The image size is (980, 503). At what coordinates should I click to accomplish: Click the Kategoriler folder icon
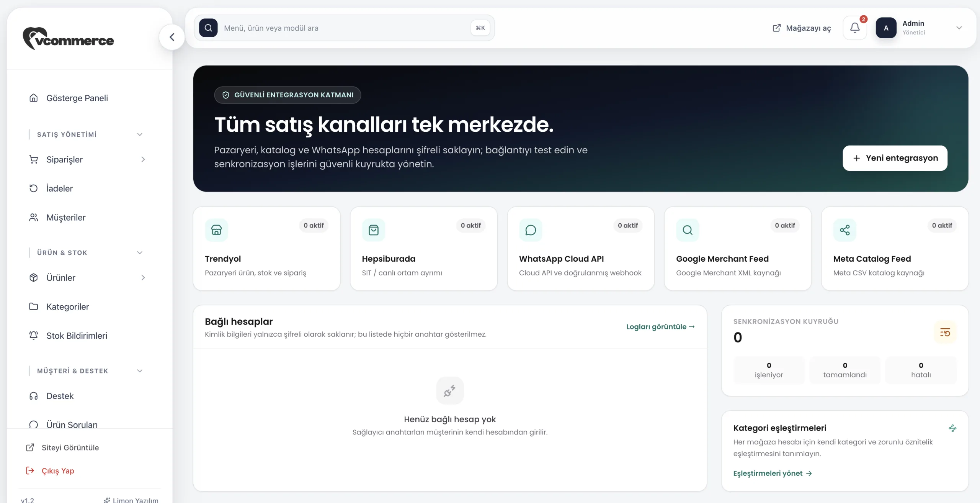click(34, 306)
